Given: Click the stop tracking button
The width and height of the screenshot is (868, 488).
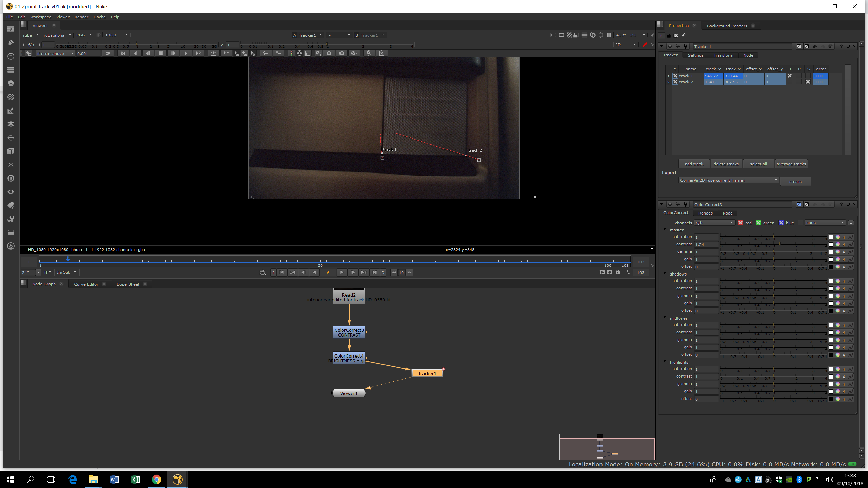Looking at the screenshot, I should 161,53.
